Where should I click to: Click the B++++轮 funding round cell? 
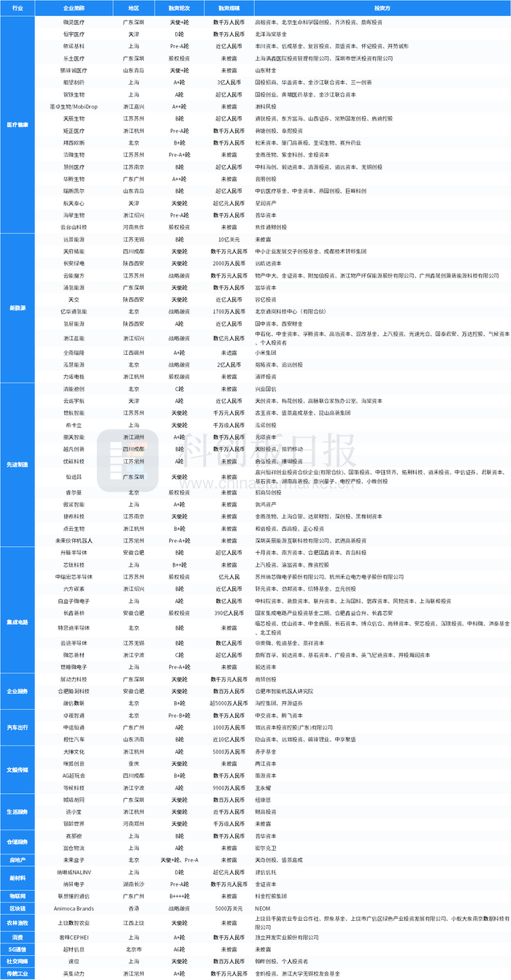coord(180,895)
